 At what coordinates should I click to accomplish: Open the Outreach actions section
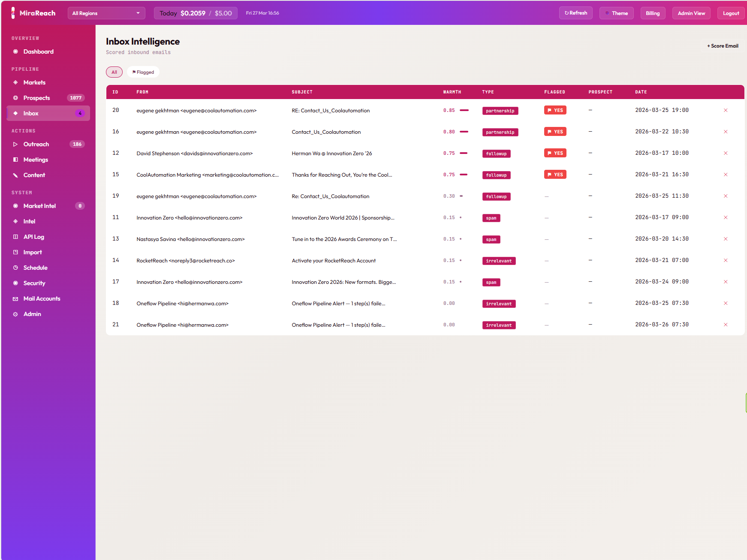click(x=36, y=144)
